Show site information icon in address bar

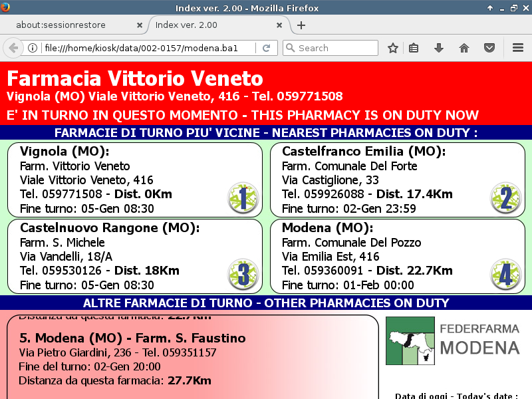[x=33, y=48]
